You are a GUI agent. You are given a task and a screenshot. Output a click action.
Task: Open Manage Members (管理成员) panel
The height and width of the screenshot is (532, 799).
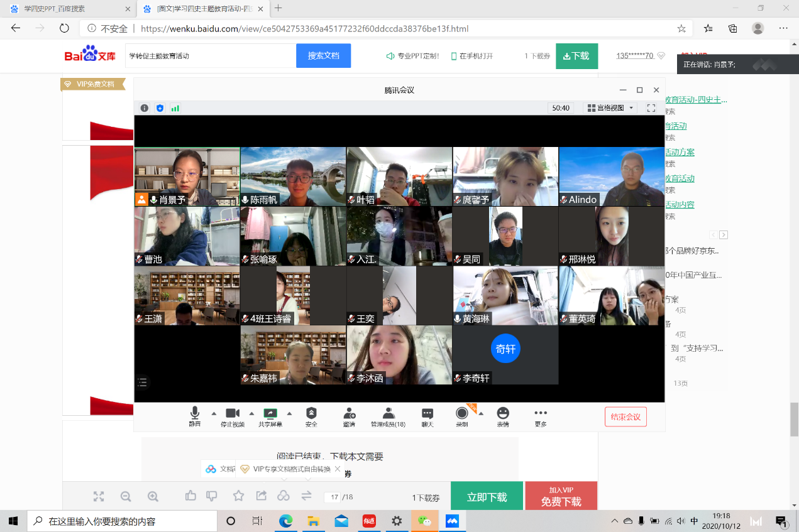388,413
